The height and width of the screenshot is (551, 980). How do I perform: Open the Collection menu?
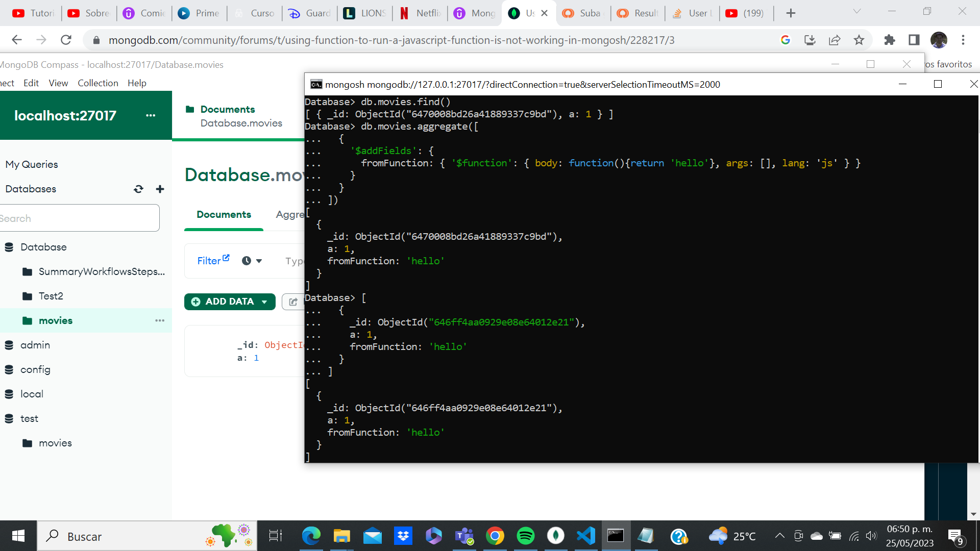tap(97, 83)
